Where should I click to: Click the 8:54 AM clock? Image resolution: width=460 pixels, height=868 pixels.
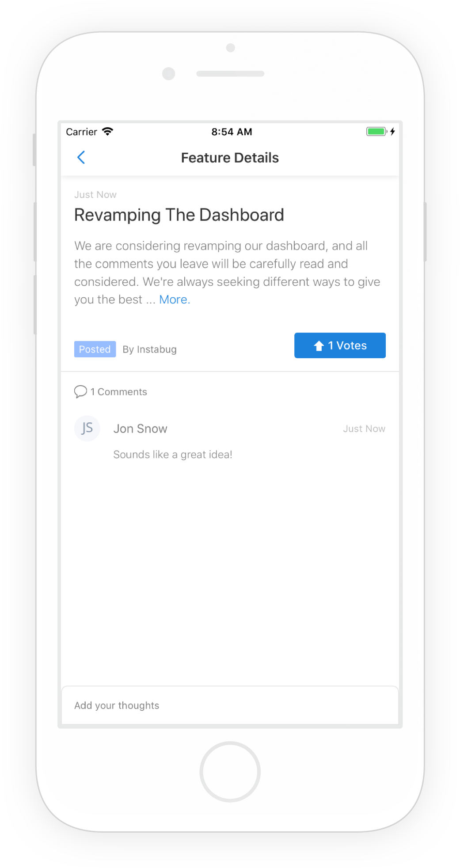tap(232, 132)
